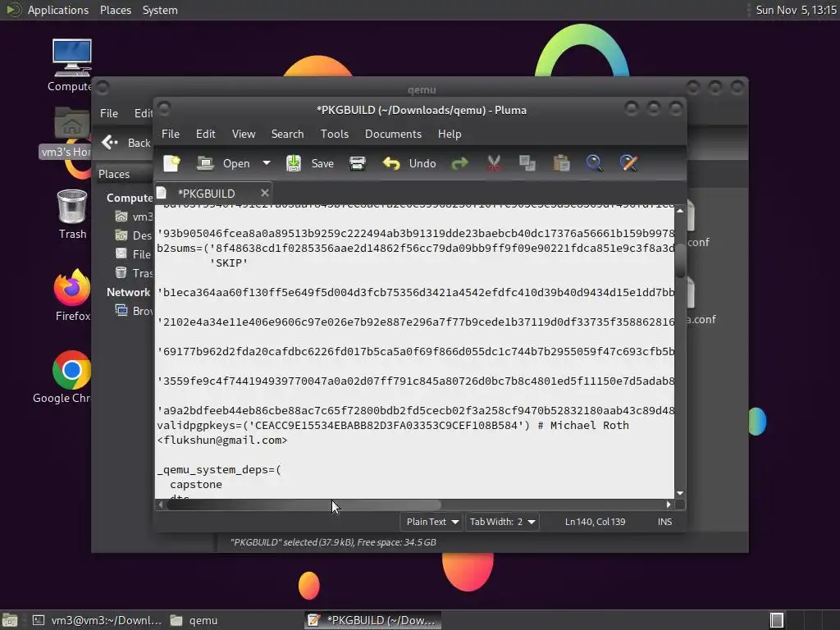Copy selection using the copy icon
The width and height of the screenshot is (840, 630).
click(527, 163)
